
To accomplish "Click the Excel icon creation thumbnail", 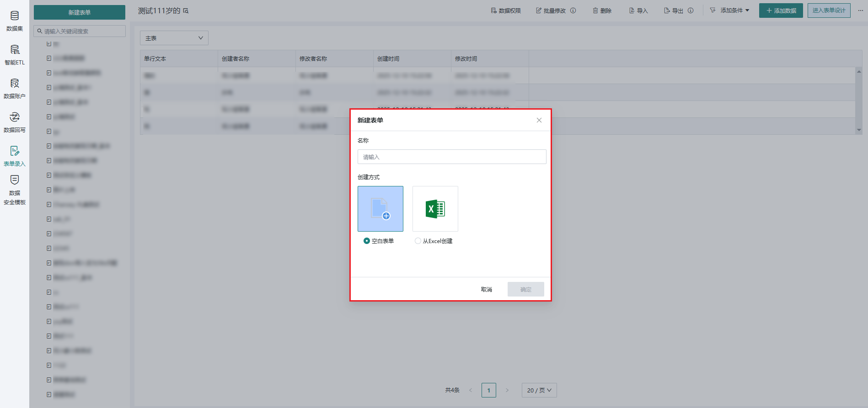I will (x=435, y=209).
